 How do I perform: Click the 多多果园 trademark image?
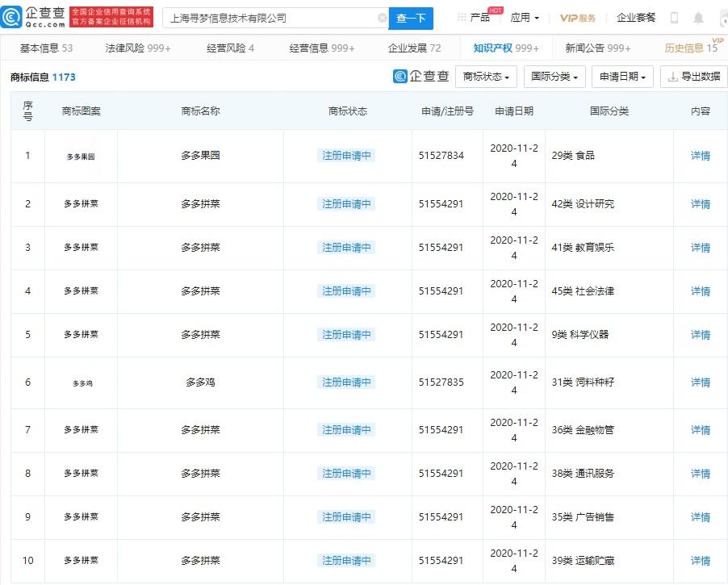coord(81,157)
